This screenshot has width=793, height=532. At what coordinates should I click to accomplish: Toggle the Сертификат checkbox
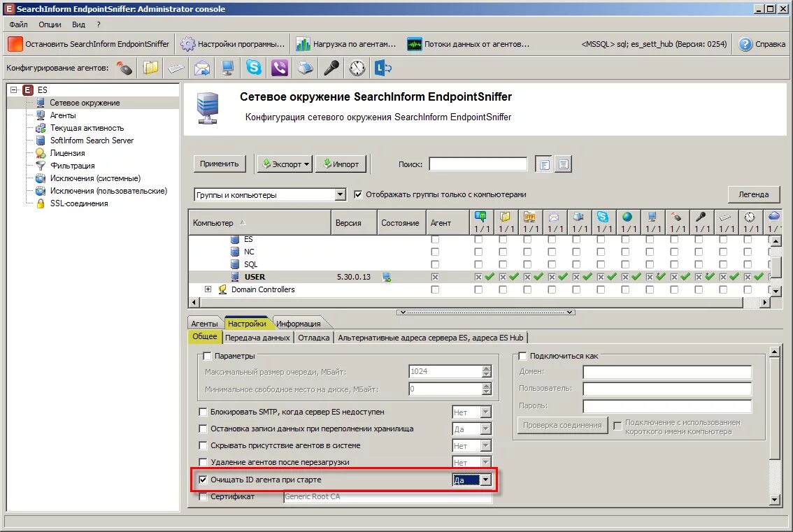203,496
